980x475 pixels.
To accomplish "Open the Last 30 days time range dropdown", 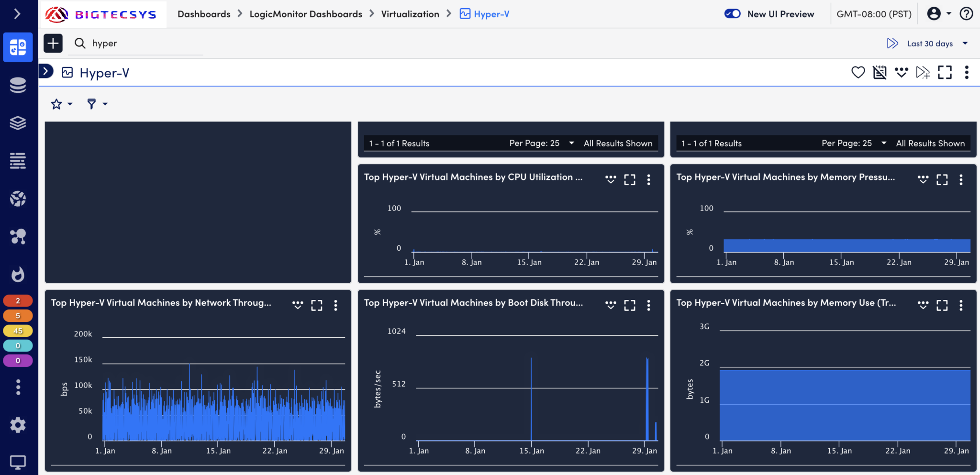I will point(938,44).
